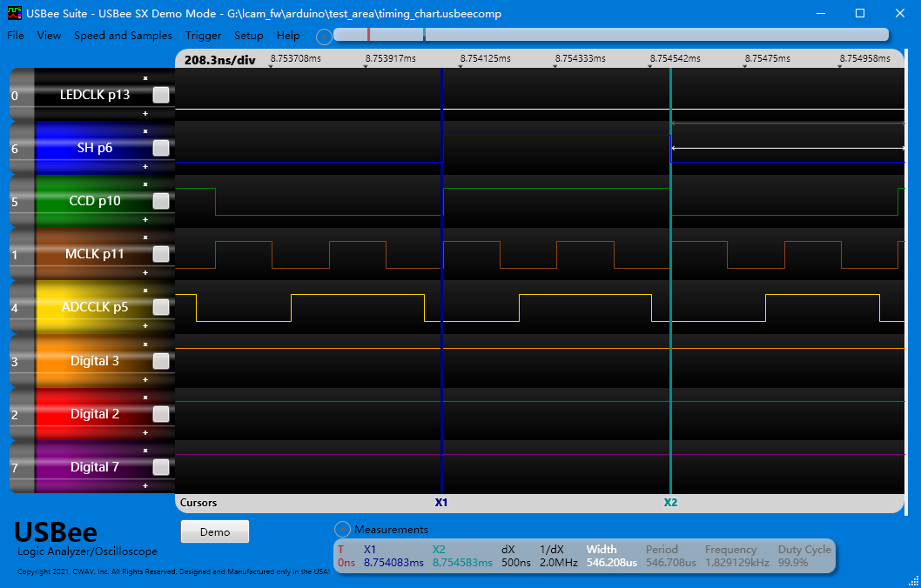Click the x icon above Digital 2
The height and width of the screenshot is (588, 921).
(145, 398)
